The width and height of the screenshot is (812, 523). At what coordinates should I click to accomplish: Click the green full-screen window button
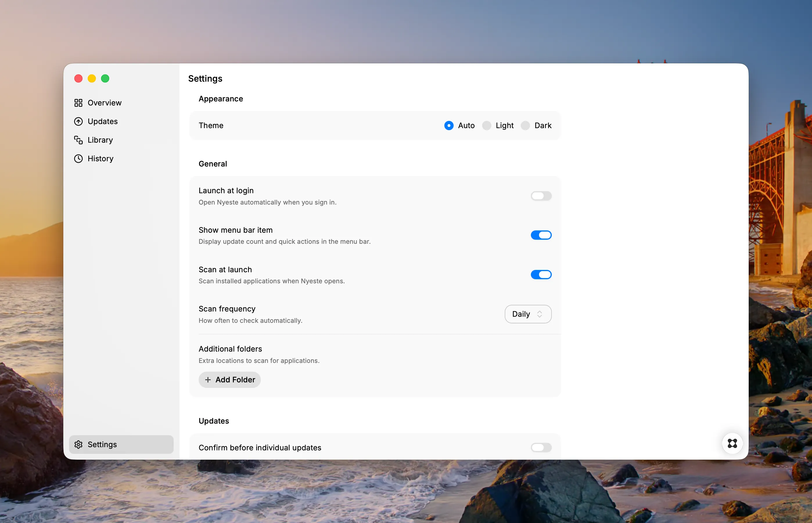[105, 79]
